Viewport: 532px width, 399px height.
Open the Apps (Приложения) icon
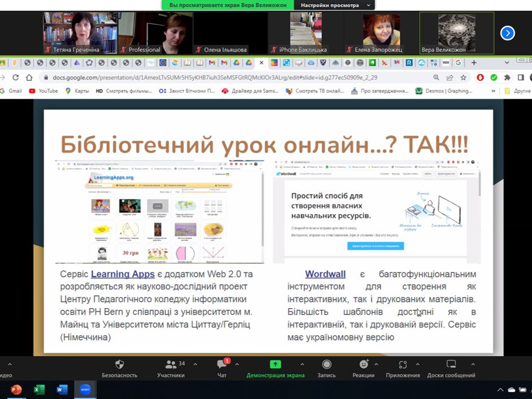pos(403,365)
